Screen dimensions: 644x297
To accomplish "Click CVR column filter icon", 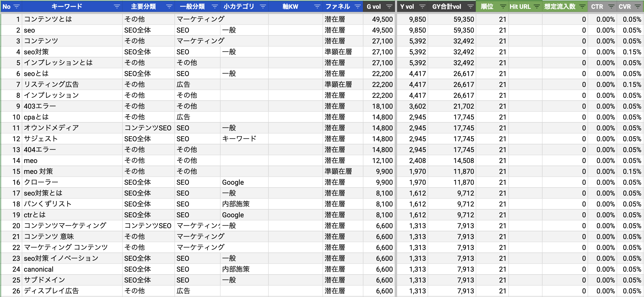I will point(638,7).
